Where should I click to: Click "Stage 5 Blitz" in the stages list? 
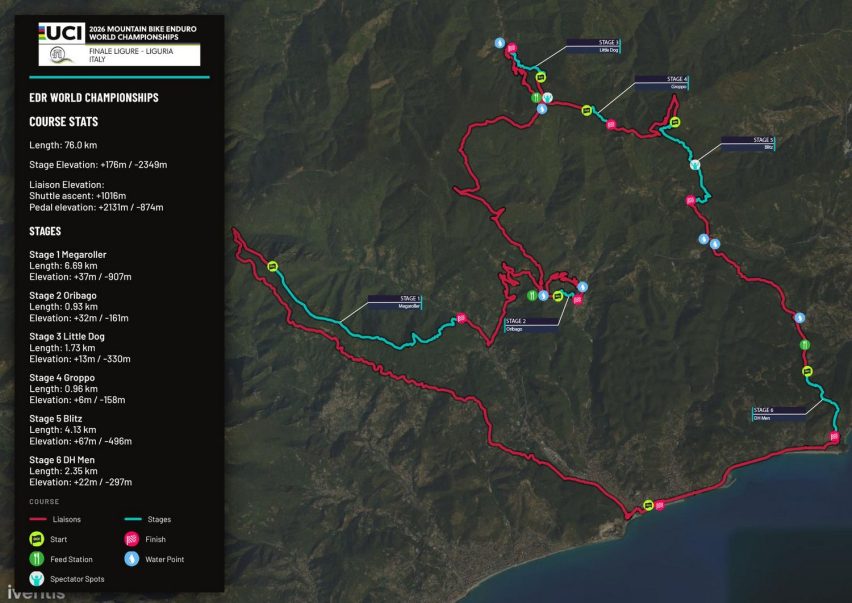click(x=55, y=418)
